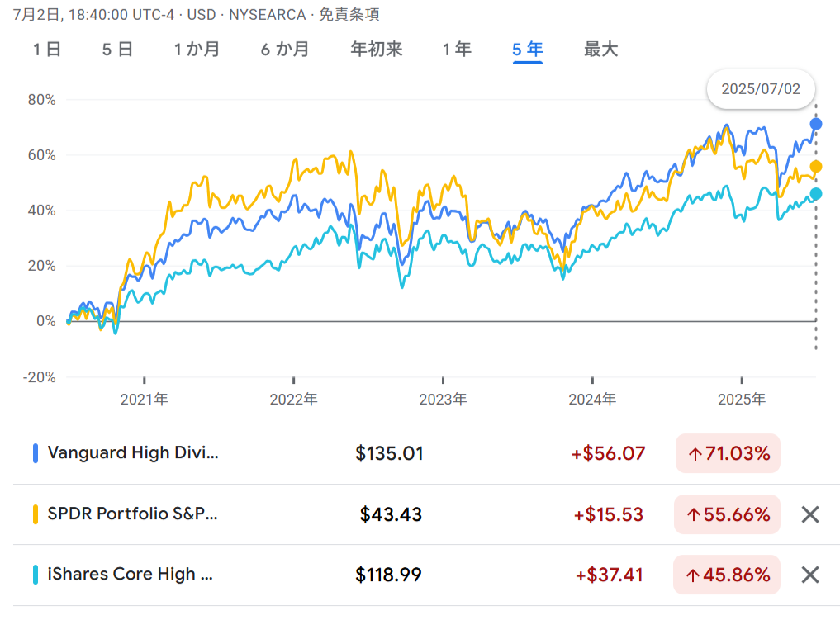Show the 最大 maximum range
The image size is (840, 620).
pos(601,50)
